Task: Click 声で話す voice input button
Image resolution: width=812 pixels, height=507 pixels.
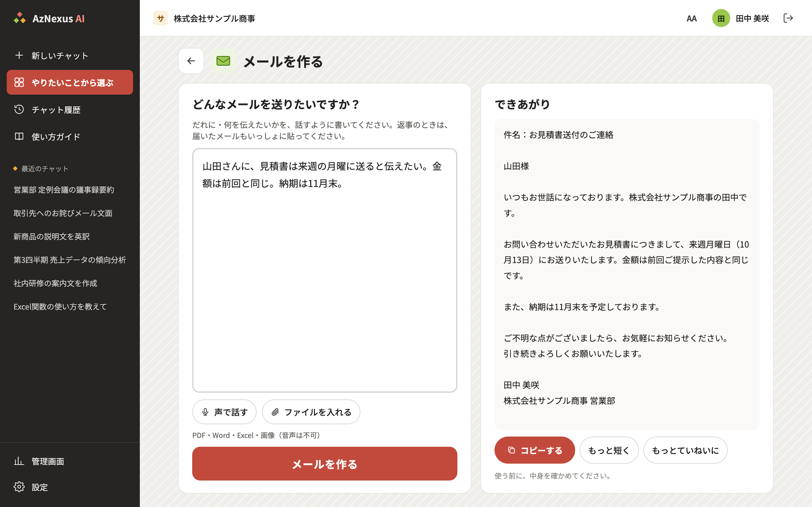Action: 224,412
